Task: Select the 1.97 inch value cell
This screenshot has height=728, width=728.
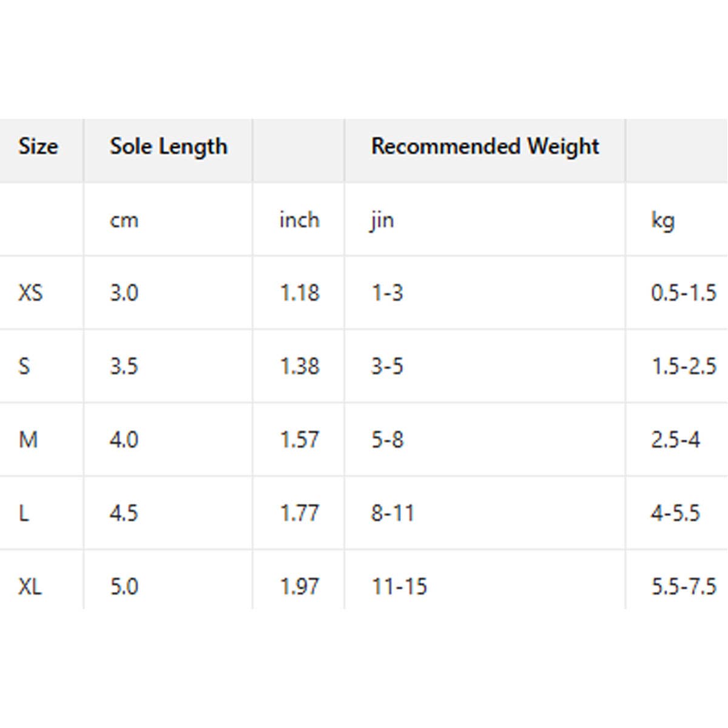Action: point(299,587)
